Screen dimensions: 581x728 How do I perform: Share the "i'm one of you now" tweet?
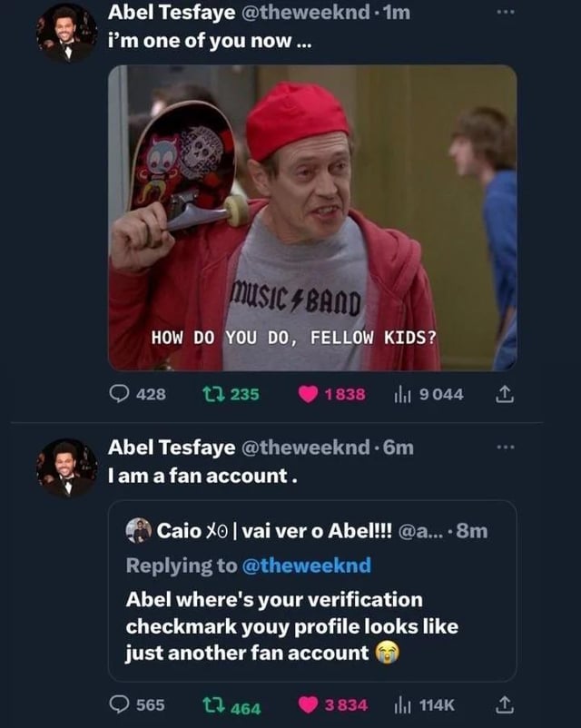point(507,394)
